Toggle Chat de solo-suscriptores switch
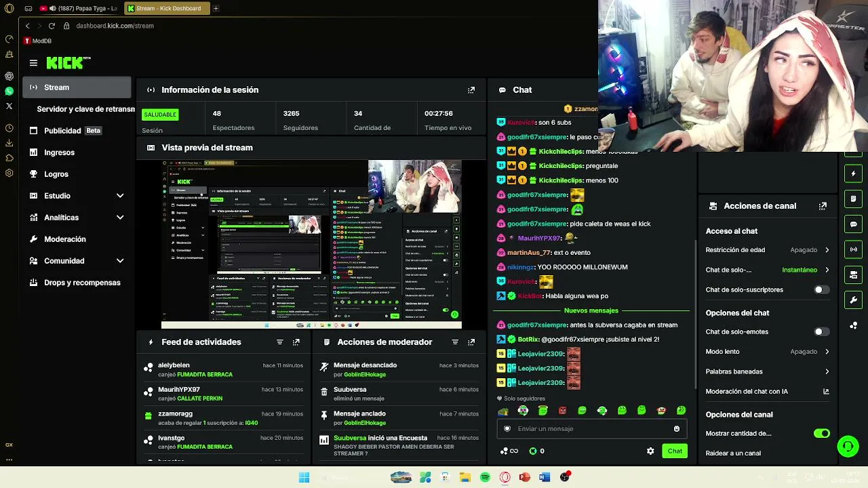Viewport: 868px width, 488px height. (x=821, y=289)
